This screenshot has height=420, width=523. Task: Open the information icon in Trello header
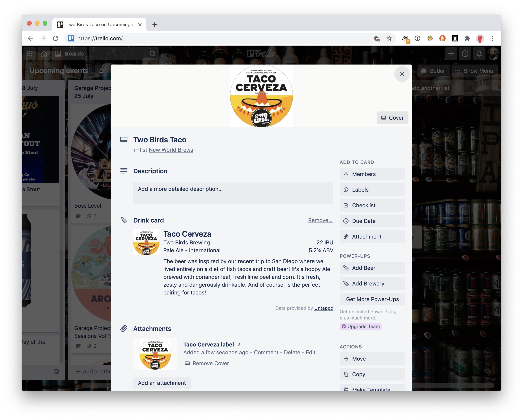(x=465, y=54)
